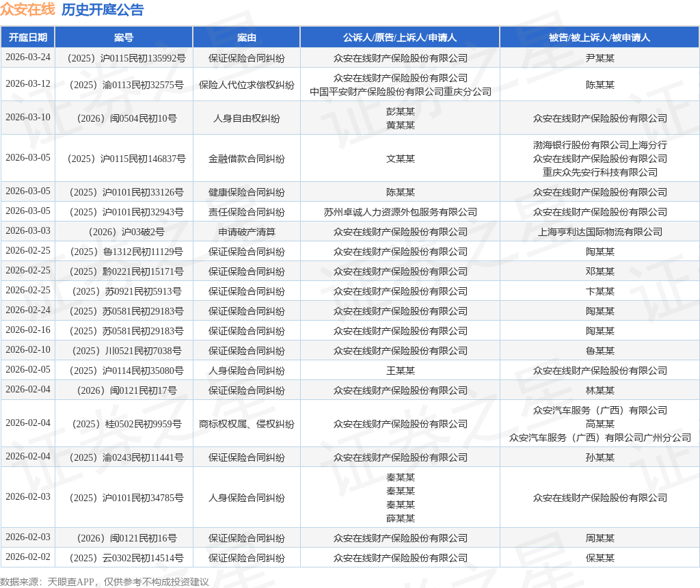Viewport: 700px width, 588px height.
Task: Click defendant 陈某某 in 2026-03-12 row
Action: 600,85
